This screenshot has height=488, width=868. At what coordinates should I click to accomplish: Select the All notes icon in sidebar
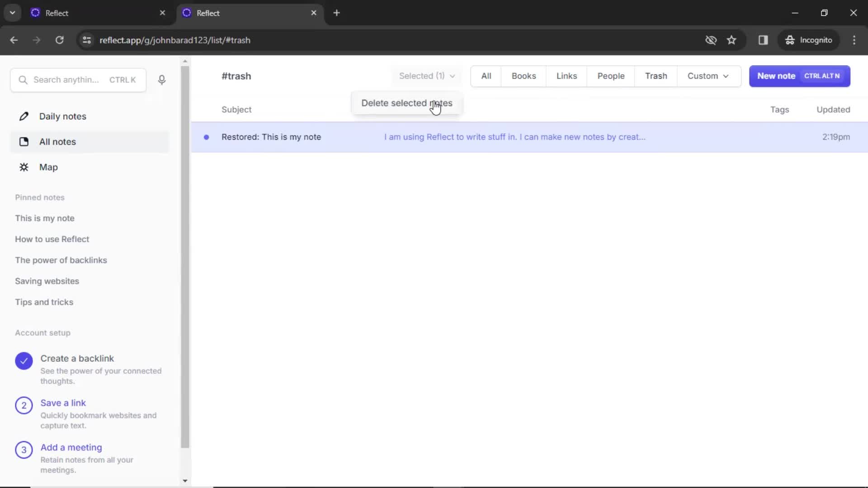[23, 141]
